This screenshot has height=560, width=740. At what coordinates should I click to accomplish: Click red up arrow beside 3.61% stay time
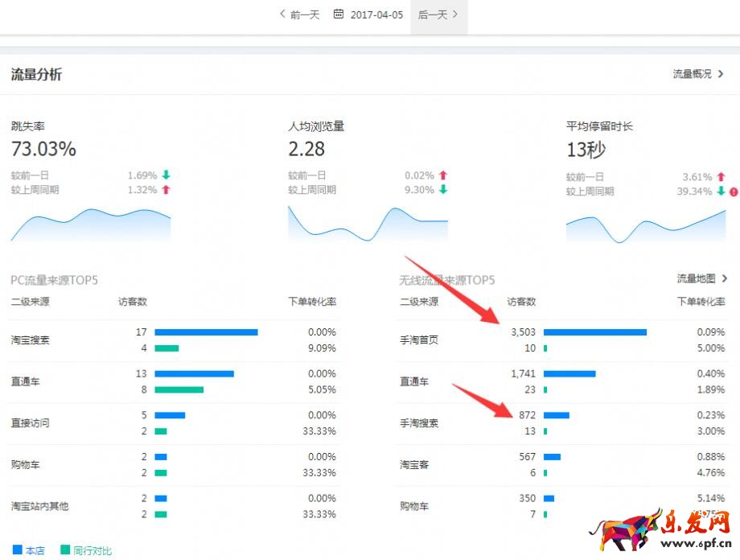coord(721,177)
